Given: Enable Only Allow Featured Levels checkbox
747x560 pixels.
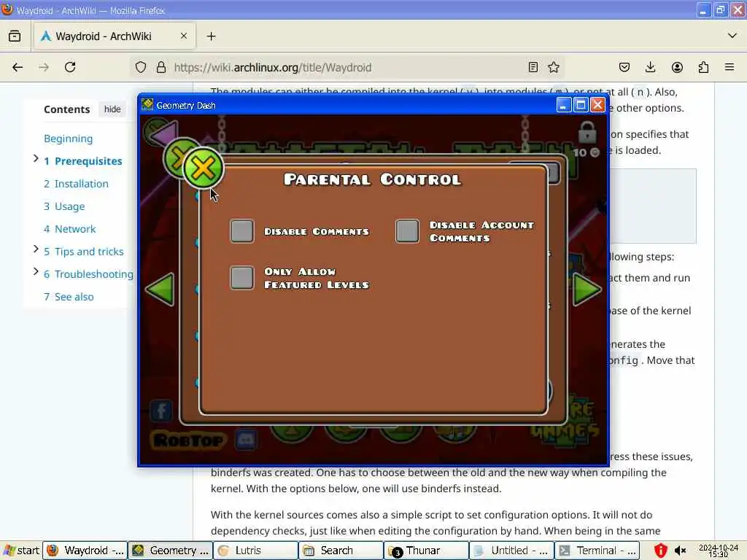Looking at the screenshot, I should tap(242, 278).
